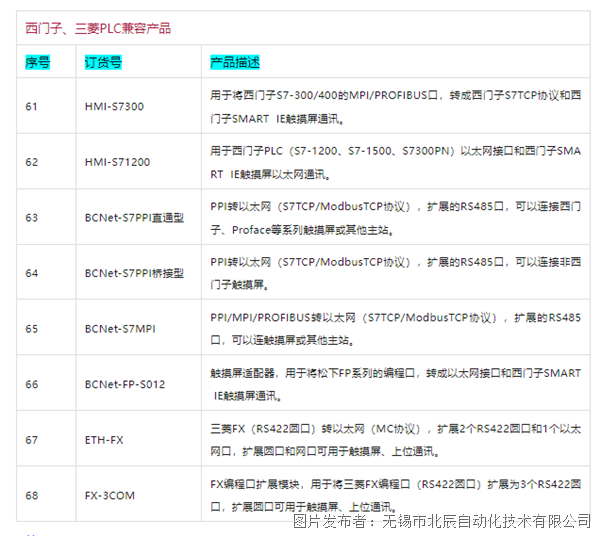
Task: Click the description of HMI-S7300 row
Action: (395, 107)
